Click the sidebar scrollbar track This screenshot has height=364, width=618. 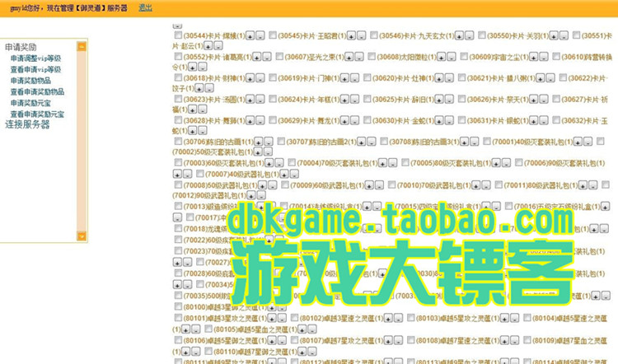pos(82,142)
